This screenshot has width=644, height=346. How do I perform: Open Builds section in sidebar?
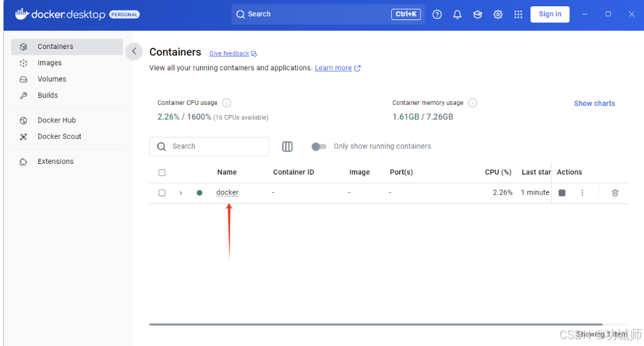tap(67, 95)
